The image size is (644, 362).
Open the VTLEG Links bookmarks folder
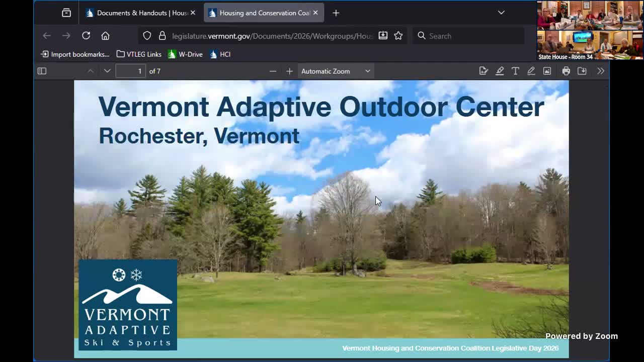(x=139, y=54)
